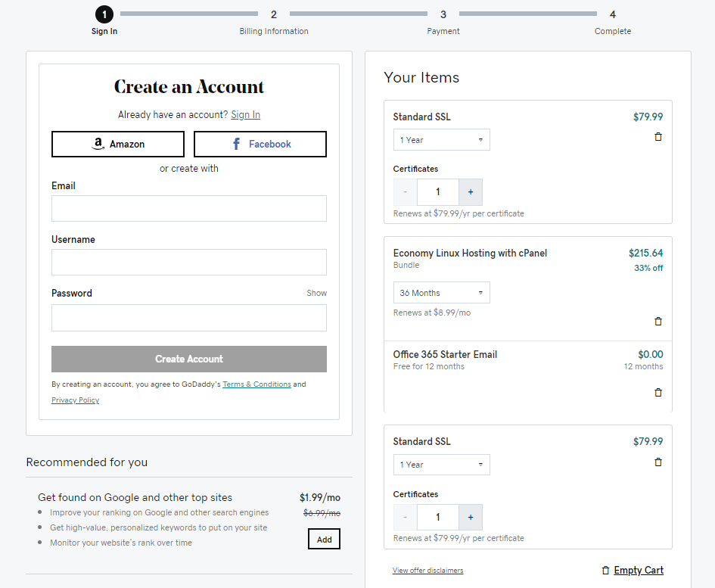Select step 2 Billing Information
The width and height of the screenshot is (715, 588).
point(274,21)
